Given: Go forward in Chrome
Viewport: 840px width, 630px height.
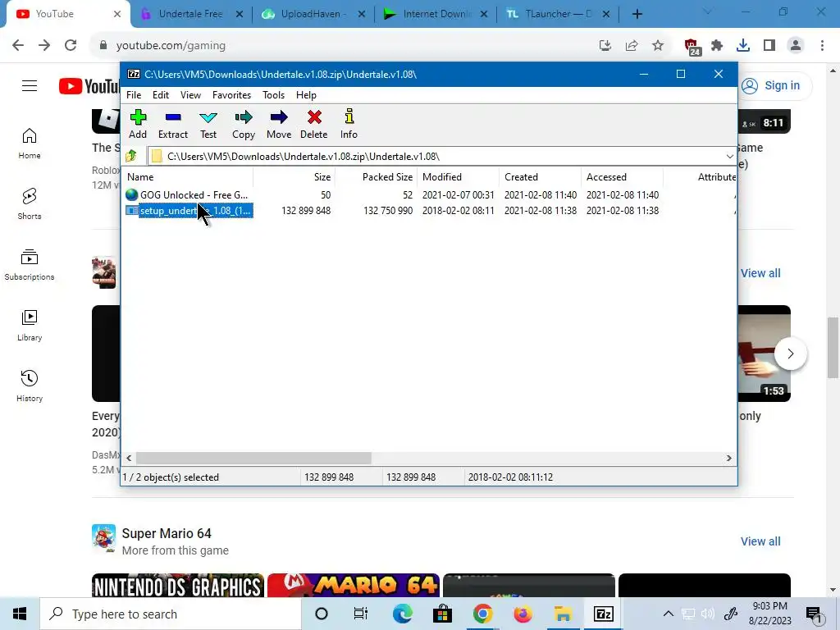Looking at the screenshot, I should (44, 46).
